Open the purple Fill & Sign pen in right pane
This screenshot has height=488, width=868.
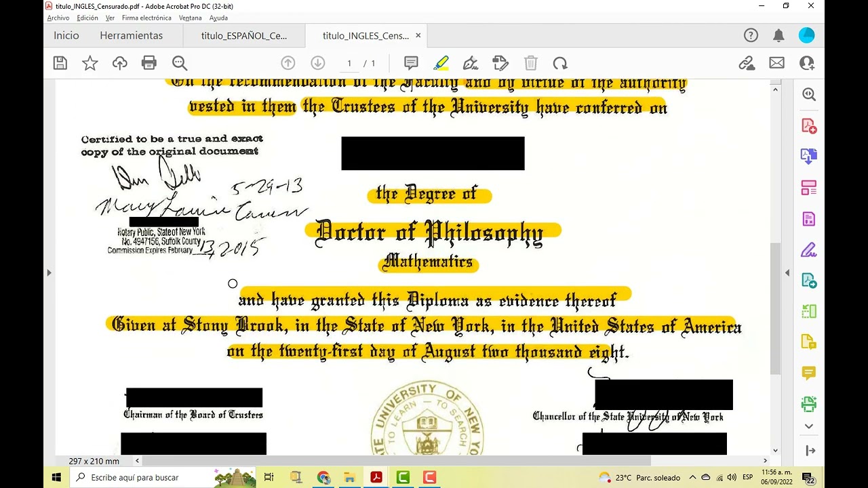809,250
